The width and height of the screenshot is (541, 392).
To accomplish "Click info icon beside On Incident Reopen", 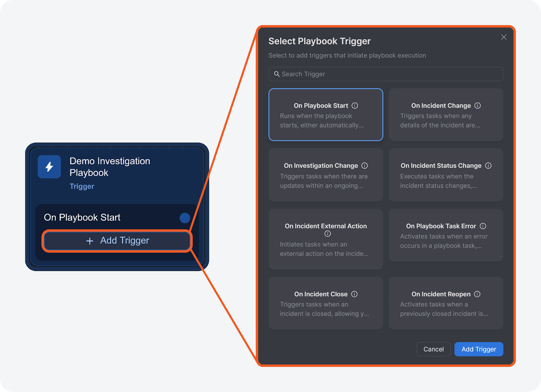I will (x=477, y=294).
